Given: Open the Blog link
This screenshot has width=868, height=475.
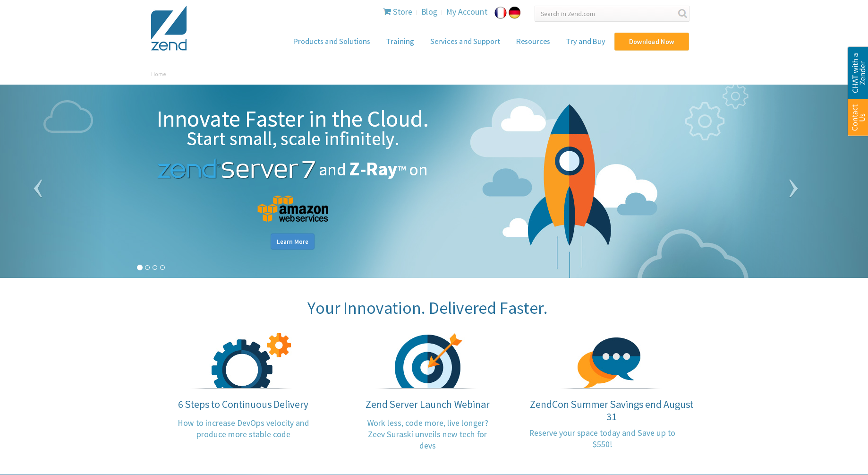Looking at the screenshot, I should pyautogui.click(x=429, y=12).
